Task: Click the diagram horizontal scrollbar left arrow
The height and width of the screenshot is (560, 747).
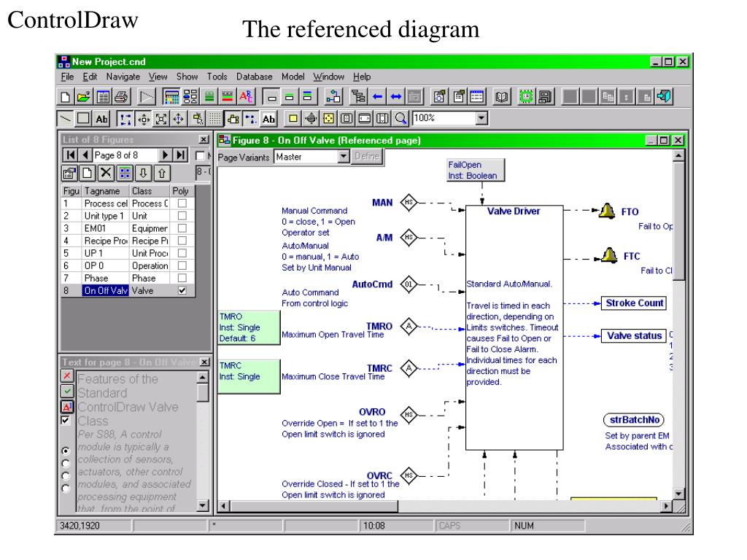Action: tap(223, 506)
